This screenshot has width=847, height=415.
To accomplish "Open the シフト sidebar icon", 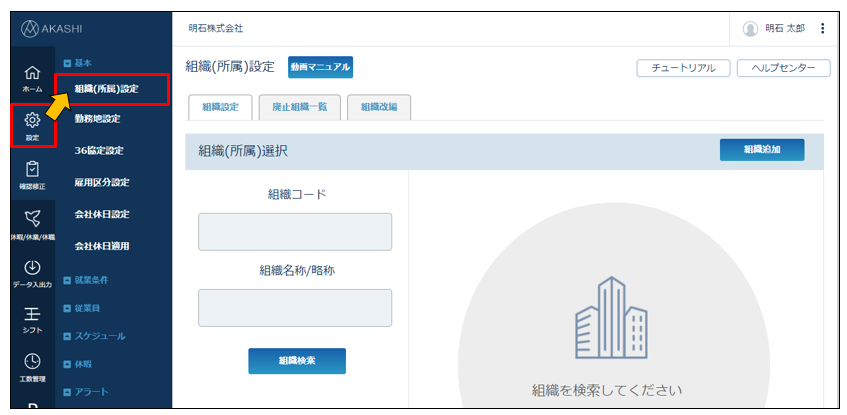I will tap(32, 320).
